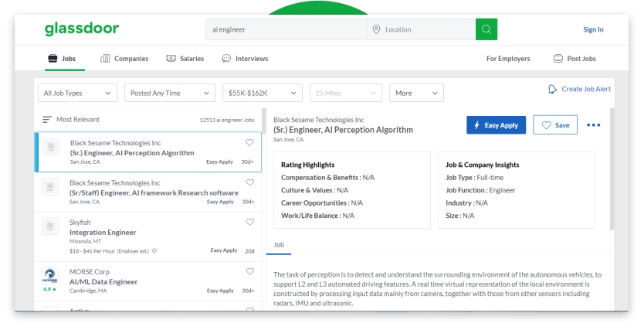Click the Sign In link

click(593, 29)
